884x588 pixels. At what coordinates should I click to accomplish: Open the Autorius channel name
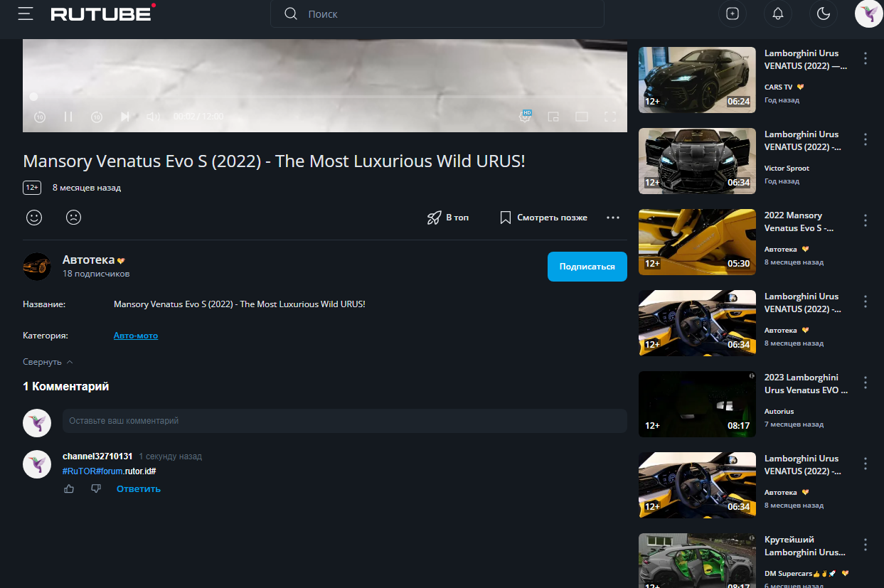point(779,412)
